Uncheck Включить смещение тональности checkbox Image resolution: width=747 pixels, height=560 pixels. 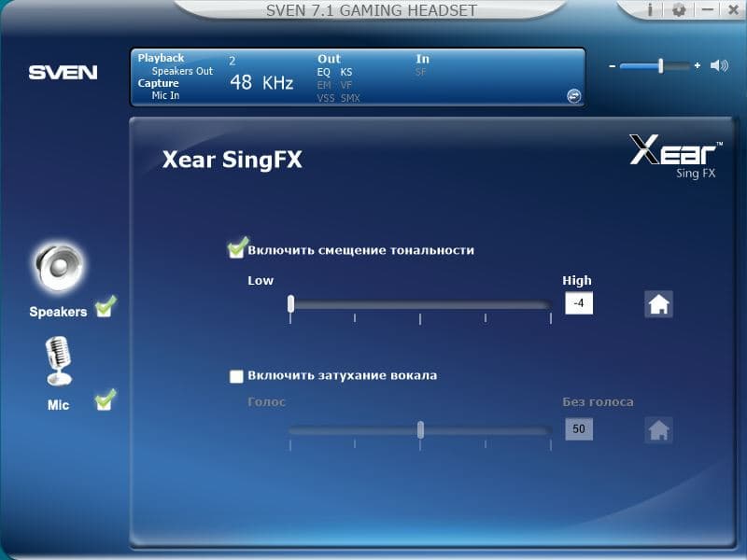[x=237, y=248]
